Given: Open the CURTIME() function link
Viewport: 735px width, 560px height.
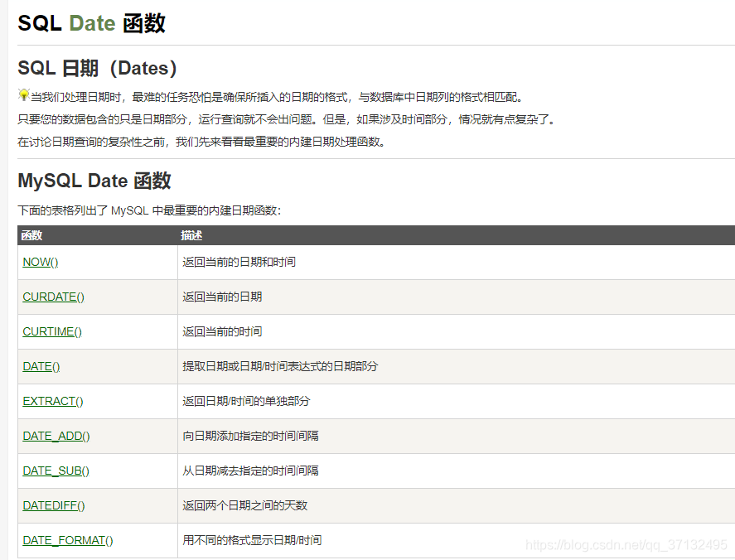Looking at the screenshot, I should tap(52, 331).
